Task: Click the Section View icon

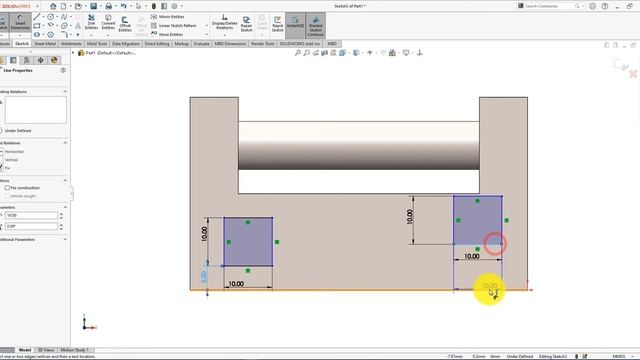Action: [324, 53]
